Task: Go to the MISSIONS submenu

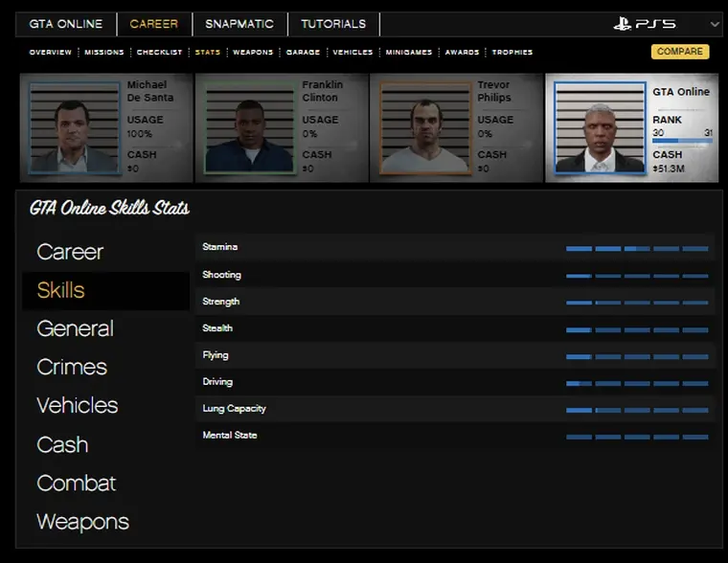Action: point(104,52)
